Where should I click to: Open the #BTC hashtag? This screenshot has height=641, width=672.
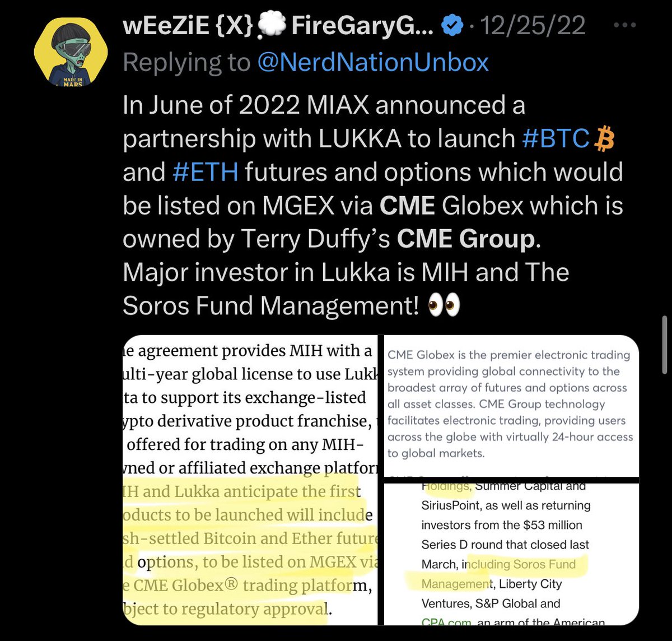click(555, 139)
